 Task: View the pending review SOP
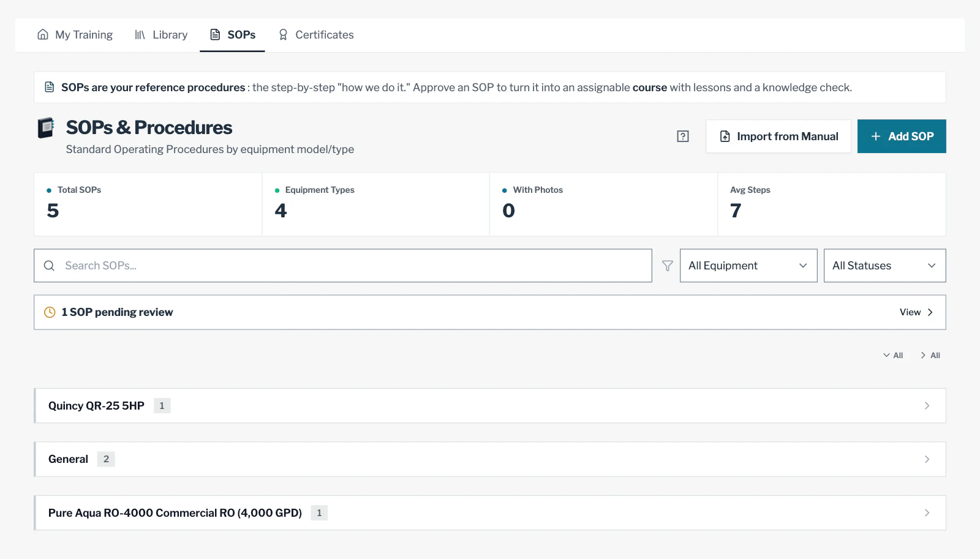[916, 312]
